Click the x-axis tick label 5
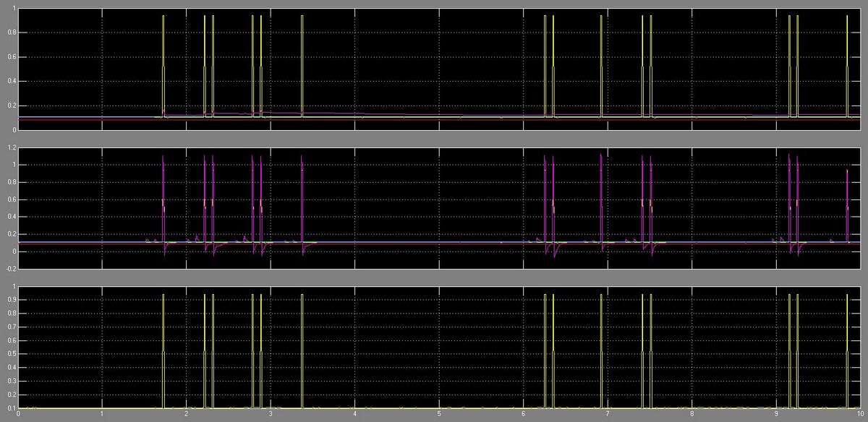The image size is (868, 422). (439, 415)
